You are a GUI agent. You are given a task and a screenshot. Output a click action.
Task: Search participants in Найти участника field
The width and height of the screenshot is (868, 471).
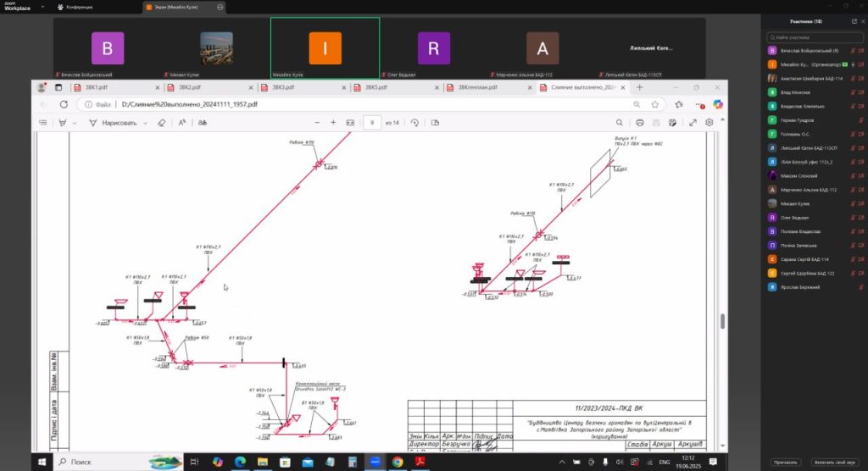pos(815,37)
